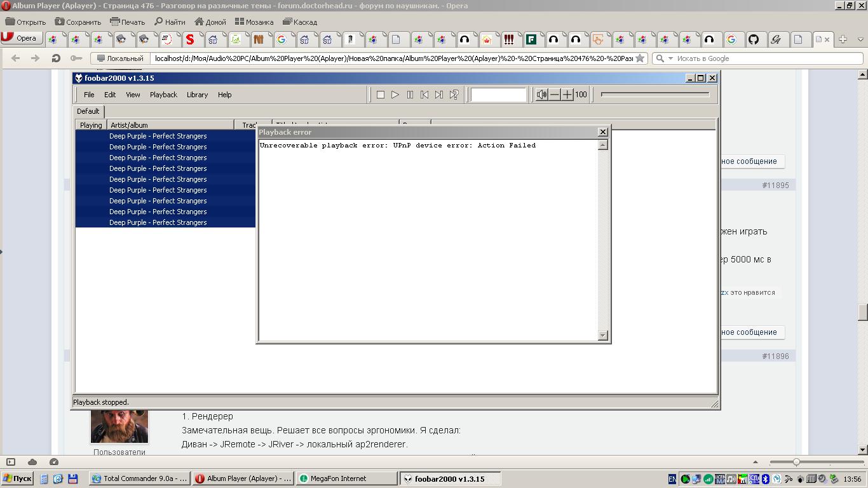The height and width of the screenshot is (488, 868).
Task: Click Каскад to cascade windows
Action: 299,22
